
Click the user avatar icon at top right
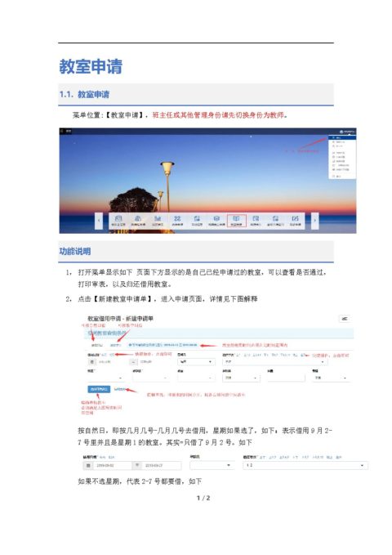pos(341,132)
